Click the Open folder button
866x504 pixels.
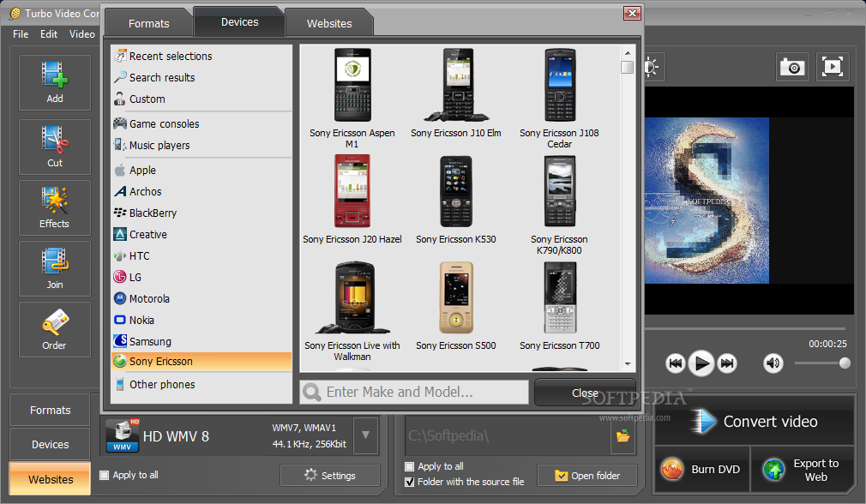pos(587,476)
